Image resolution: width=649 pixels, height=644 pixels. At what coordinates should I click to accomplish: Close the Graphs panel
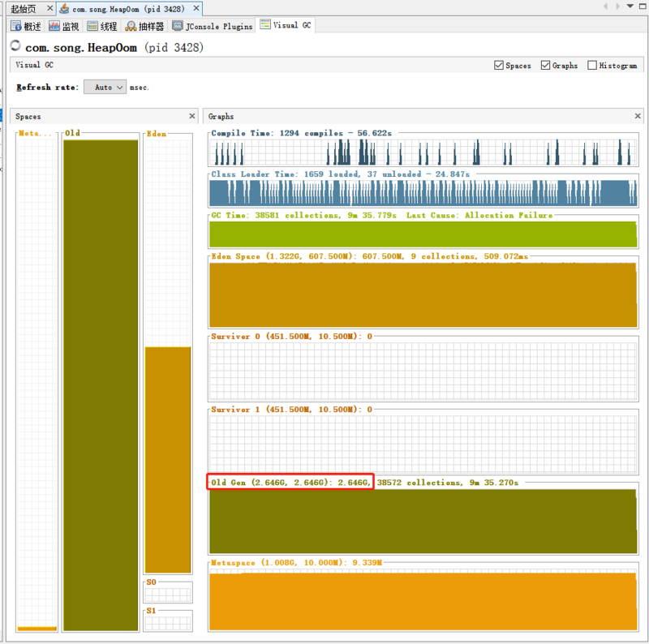click(638, 117)
